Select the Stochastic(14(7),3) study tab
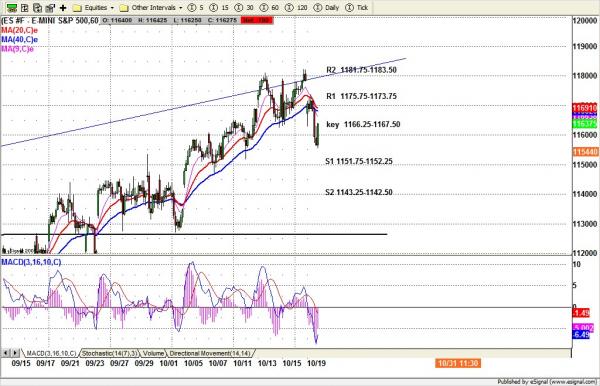600x386 pixels. 109,353
